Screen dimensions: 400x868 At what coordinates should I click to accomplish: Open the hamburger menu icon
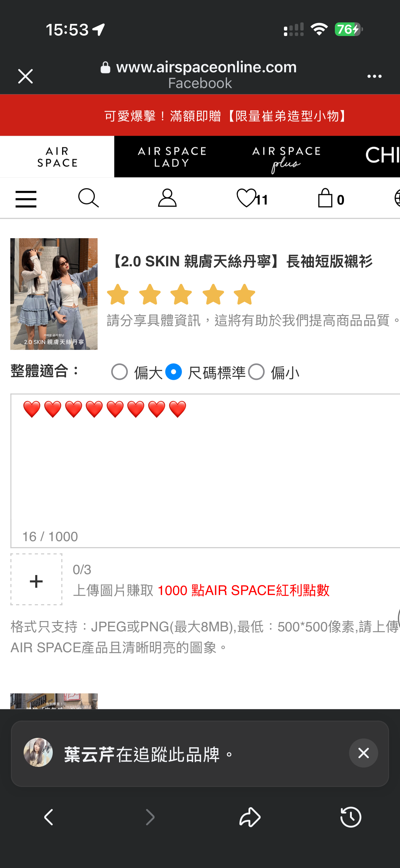pyautogui.click(x=26, y=199)
